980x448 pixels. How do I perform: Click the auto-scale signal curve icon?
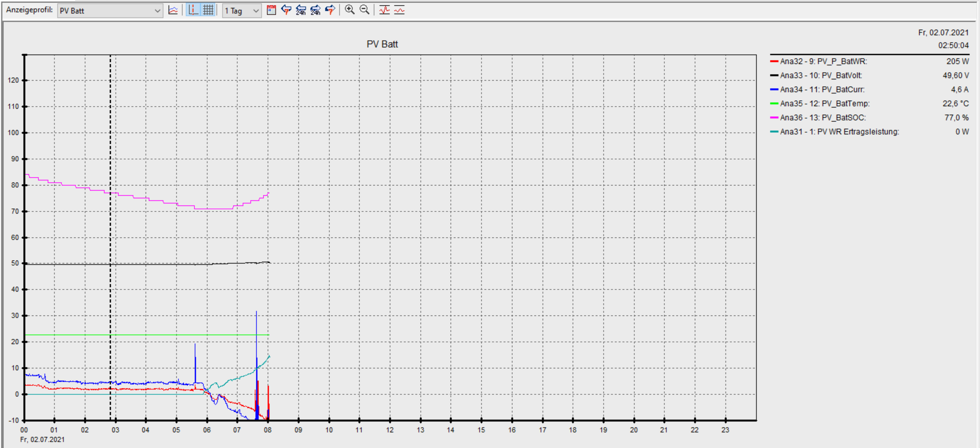[385, 10]
